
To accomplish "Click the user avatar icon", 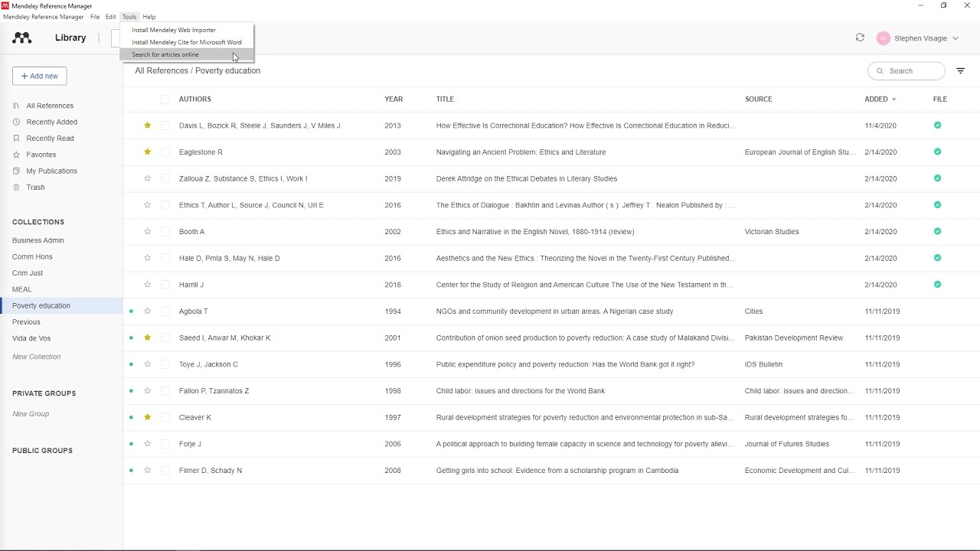I will pos(884,38).
